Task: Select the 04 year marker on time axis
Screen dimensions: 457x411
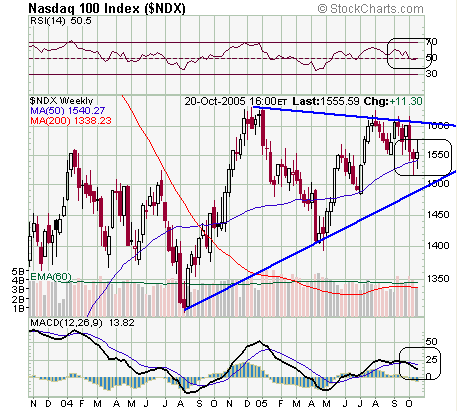Action: pos(66,404)
